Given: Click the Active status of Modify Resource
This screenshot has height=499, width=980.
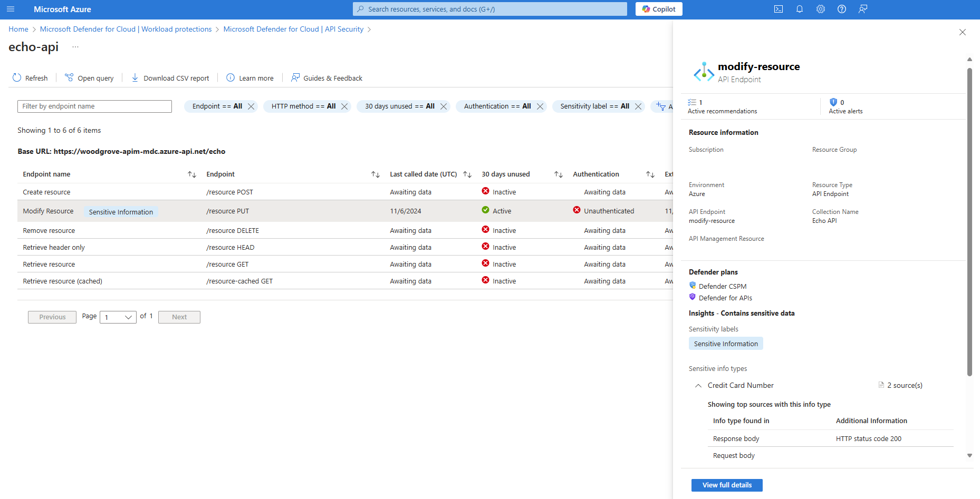Looking at the screenshot, I should point(496,211).
